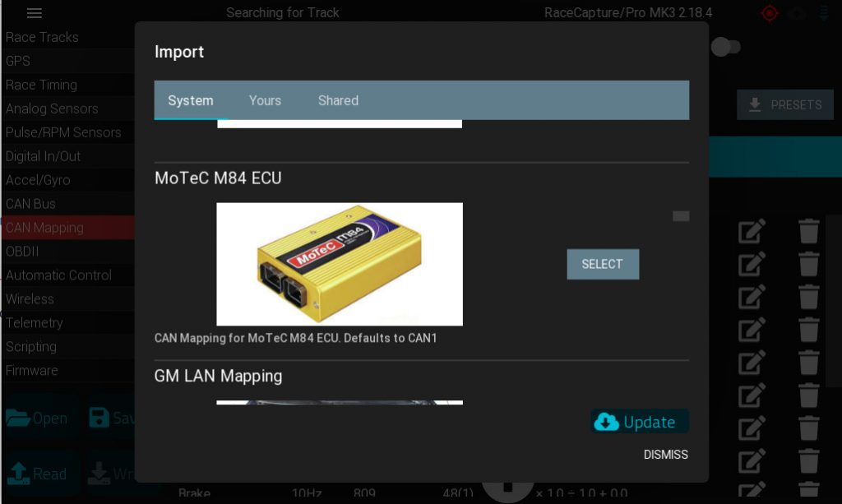Click the '809' CAN ID value
842x504 pixels.
click(x=364, y=492)
